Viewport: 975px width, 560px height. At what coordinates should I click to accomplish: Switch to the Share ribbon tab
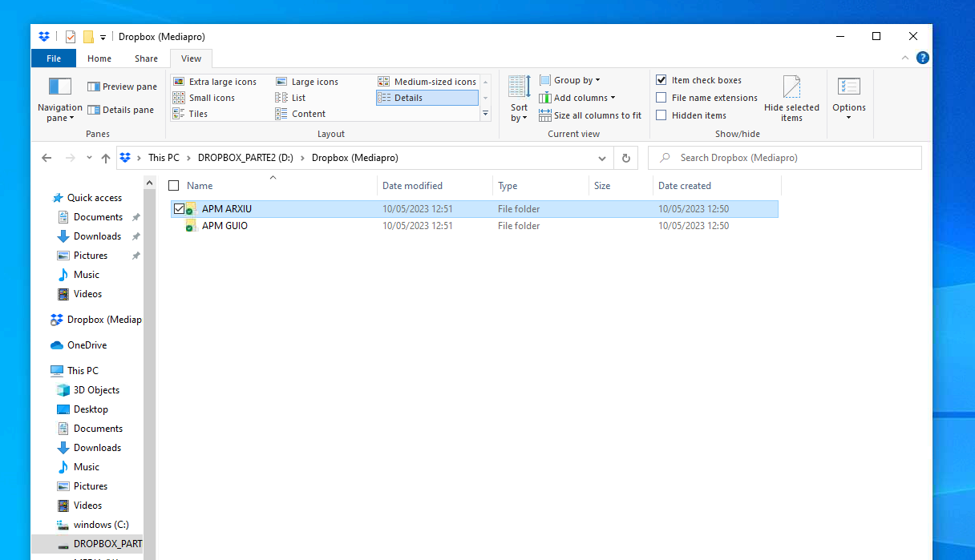[146, 58]
